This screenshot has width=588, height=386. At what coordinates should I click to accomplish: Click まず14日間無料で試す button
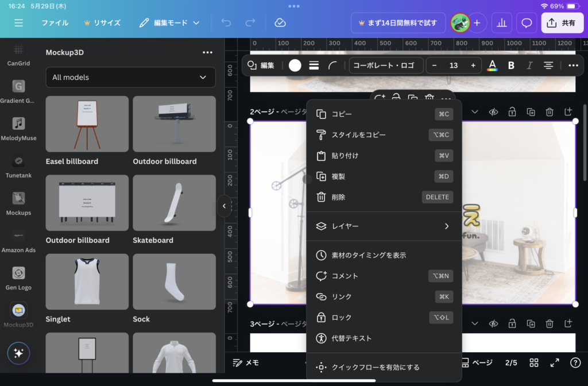click(399, 23)
